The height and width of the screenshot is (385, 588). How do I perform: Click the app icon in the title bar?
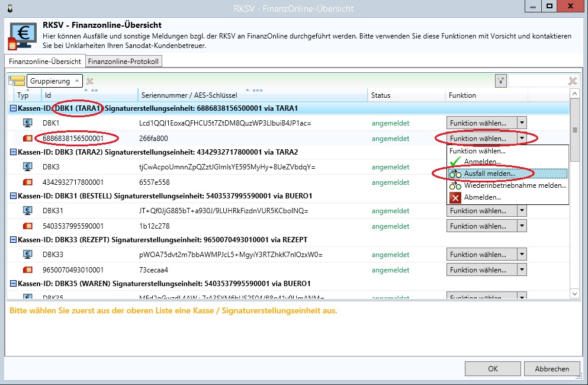10,8
